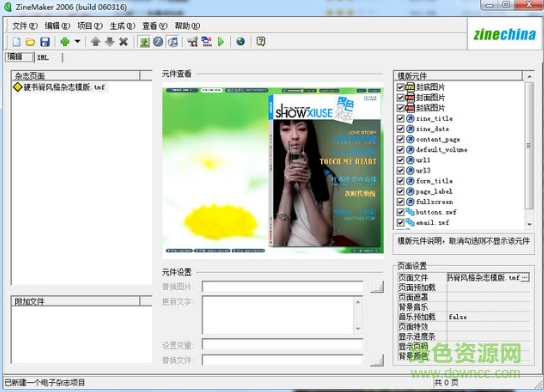Move the page up with the up arrow icon
The width and height of the screenshot is (544, 392).
point(95,42)
